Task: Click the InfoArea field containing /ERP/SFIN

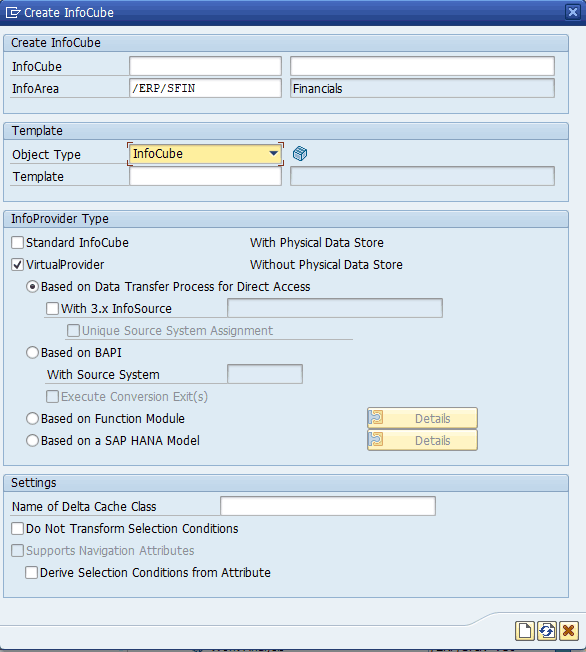Action: point(205,88)
